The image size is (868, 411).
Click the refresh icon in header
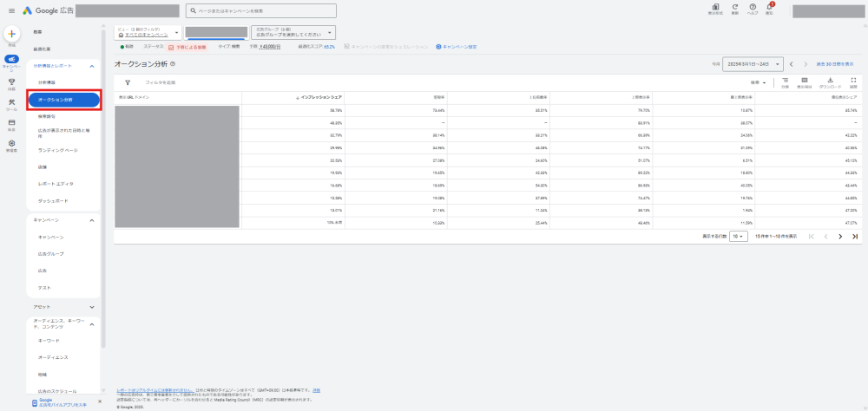734,7
